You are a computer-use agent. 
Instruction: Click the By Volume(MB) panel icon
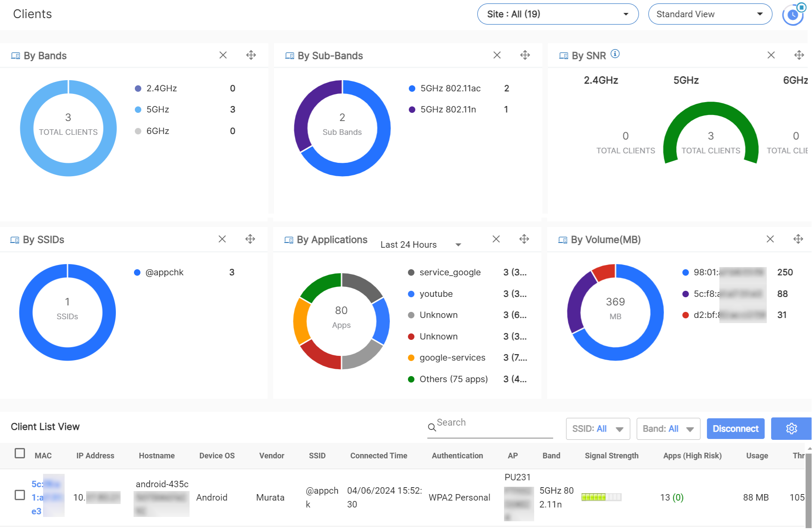(x=563, y=240)
